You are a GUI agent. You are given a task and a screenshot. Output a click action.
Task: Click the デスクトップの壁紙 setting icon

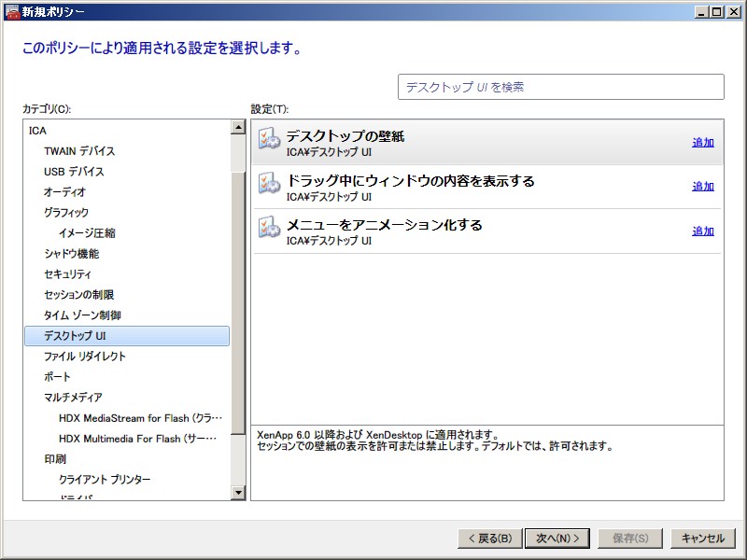269,138
